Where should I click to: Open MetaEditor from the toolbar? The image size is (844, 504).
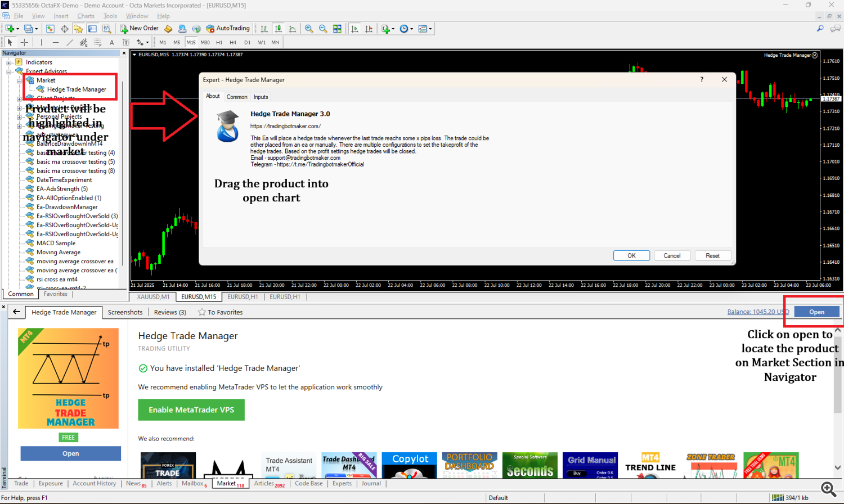[168, 29]
